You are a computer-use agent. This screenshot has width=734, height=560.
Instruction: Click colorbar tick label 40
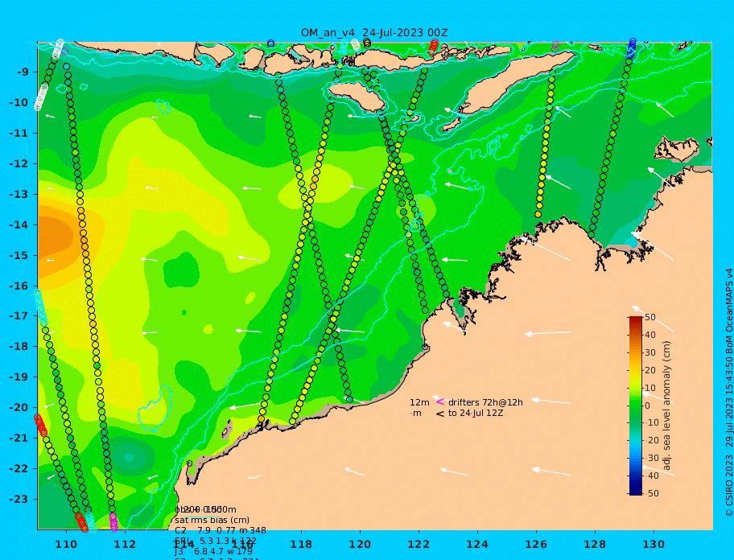tap(650, 335)
